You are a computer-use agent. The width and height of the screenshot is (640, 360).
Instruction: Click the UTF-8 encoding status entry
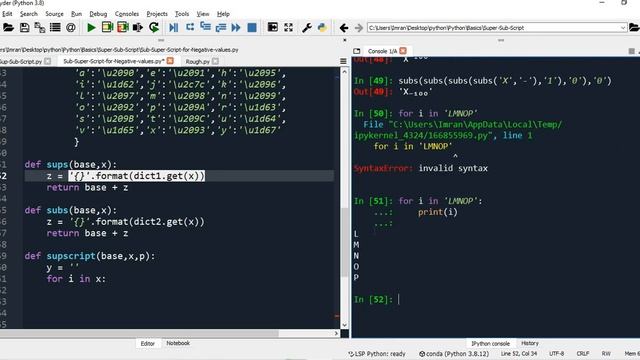(x=556, y=353)
